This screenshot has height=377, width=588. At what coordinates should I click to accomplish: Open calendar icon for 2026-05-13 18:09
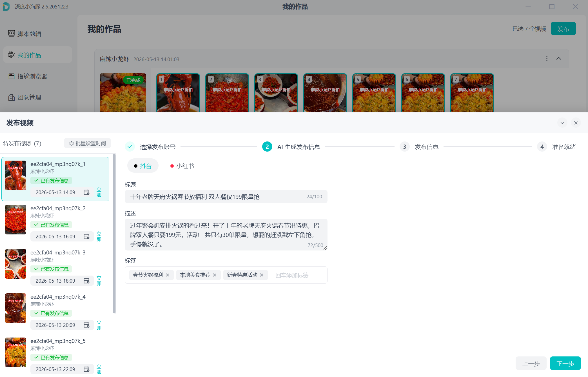pos(86,281)
